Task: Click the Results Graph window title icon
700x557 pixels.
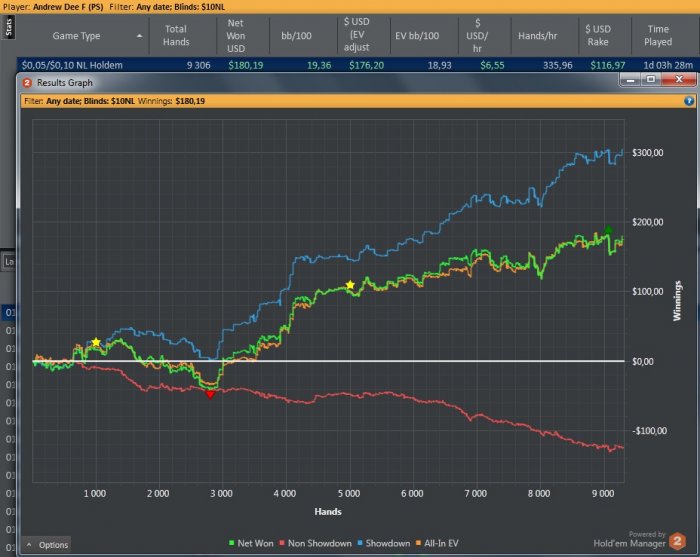Action: click(27, 82)
